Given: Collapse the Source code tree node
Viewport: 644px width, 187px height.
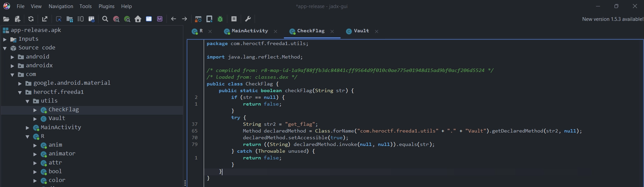Looking at the screenshot, I should pos(5,48).
